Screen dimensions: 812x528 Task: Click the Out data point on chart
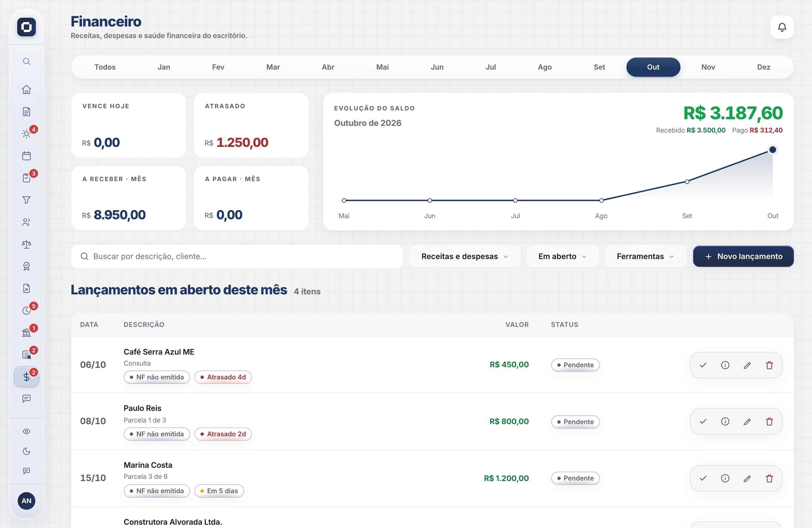[773, 150]
